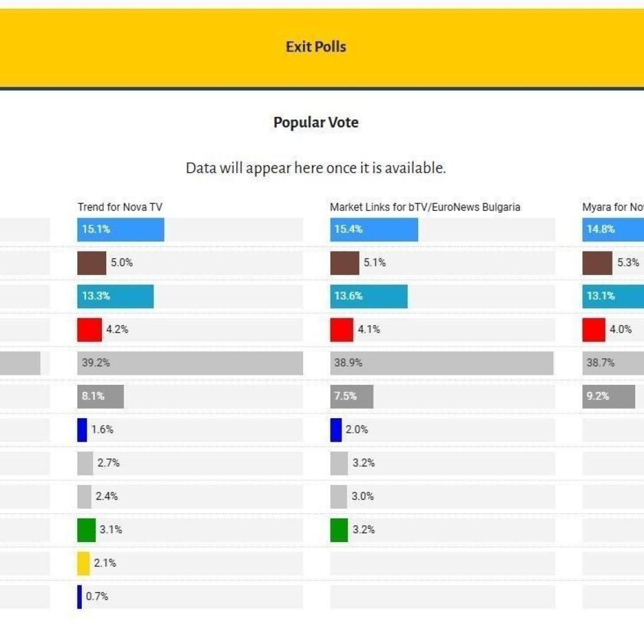Image resolution: width=644 pixels, height=644 pixels.
Task: Click the teal 13.3% bar in Trend poll
Action: pyautogui.click(x=116, y=296)
